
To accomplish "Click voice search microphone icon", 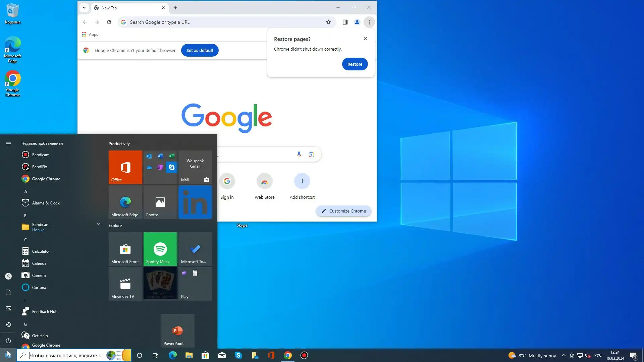I will point(299,154).
